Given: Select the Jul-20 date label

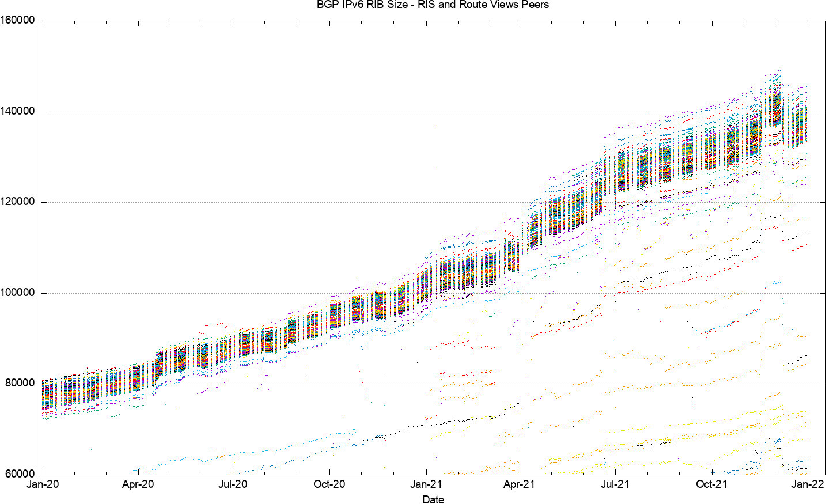Looking at the screenshot, I should (233, 484).
